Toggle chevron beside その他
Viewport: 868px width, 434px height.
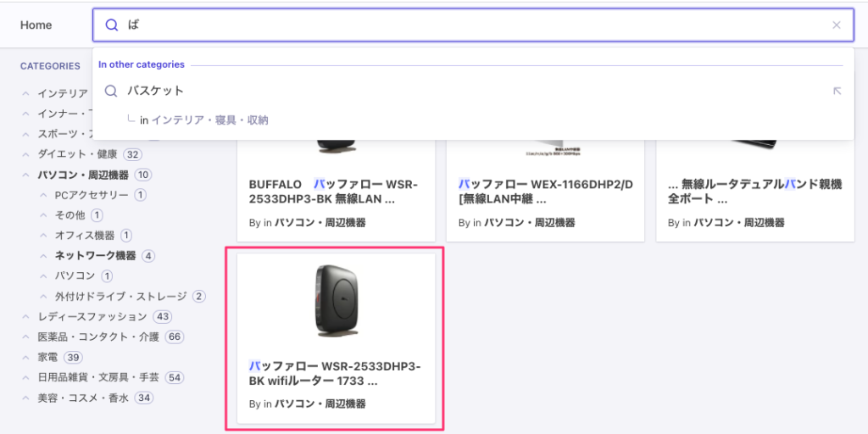43,214
